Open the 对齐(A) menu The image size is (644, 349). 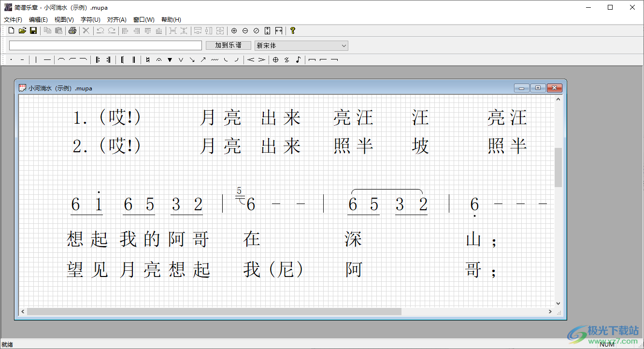116,20
